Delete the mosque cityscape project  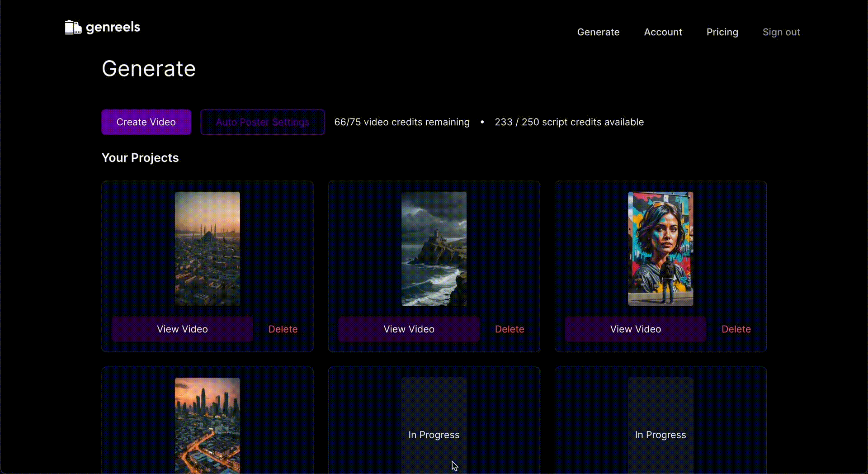[283, 329]
